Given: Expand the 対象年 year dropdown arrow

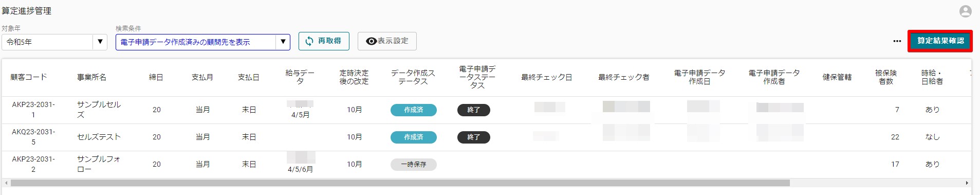Looking at the screenshot, I should [x=100, y=42].
